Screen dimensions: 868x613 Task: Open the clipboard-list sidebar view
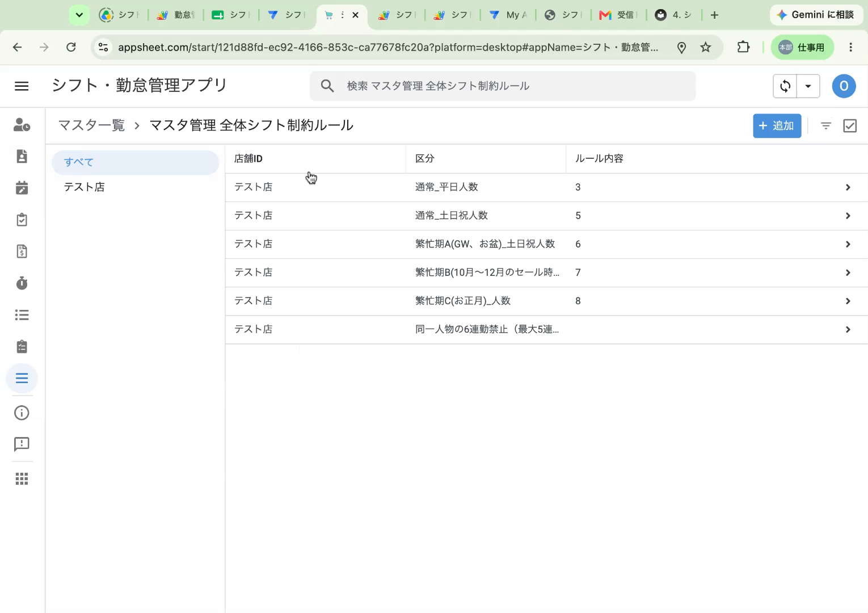22,346
